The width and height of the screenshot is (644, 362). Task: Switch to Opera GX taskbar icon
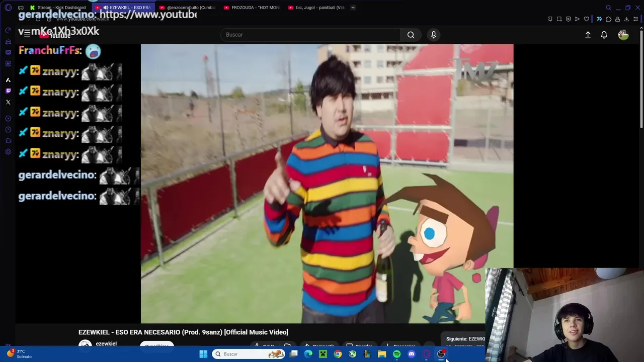click(x=426, y=354)
